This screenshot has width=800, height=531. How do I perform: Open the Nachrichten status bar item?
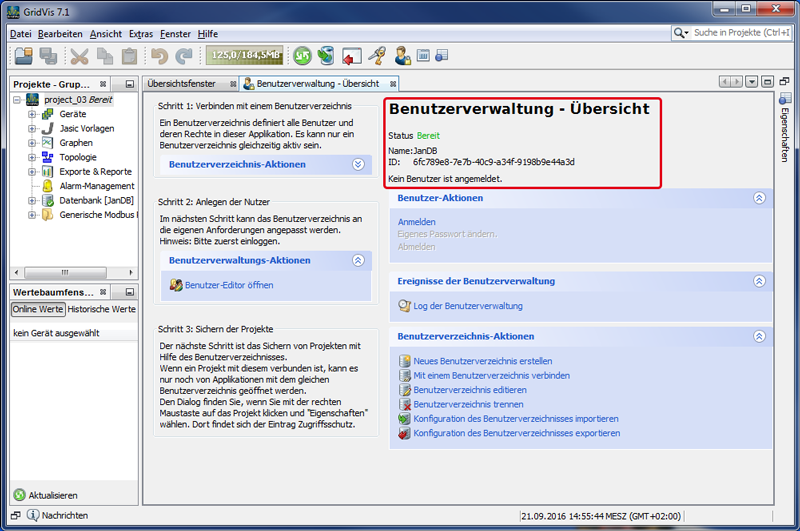pyautogui.click(x=58, y=515)
